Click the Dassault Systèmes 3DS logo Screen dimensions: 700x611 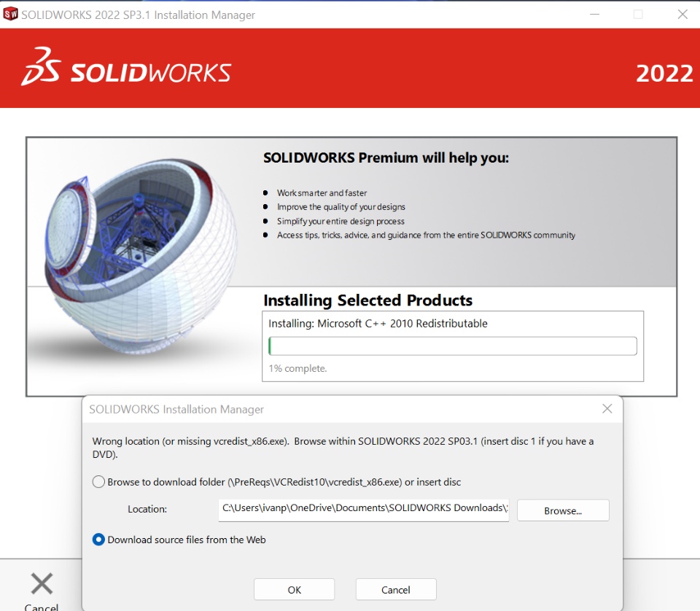click(x=41, y=66)
